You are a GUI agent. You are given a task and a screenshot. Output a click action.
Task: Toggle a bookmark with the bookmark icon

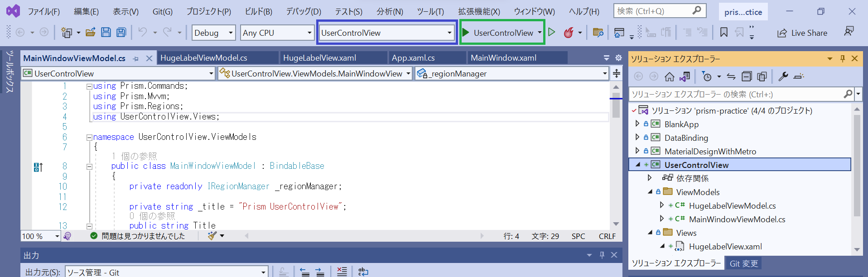tap(724, 32)
